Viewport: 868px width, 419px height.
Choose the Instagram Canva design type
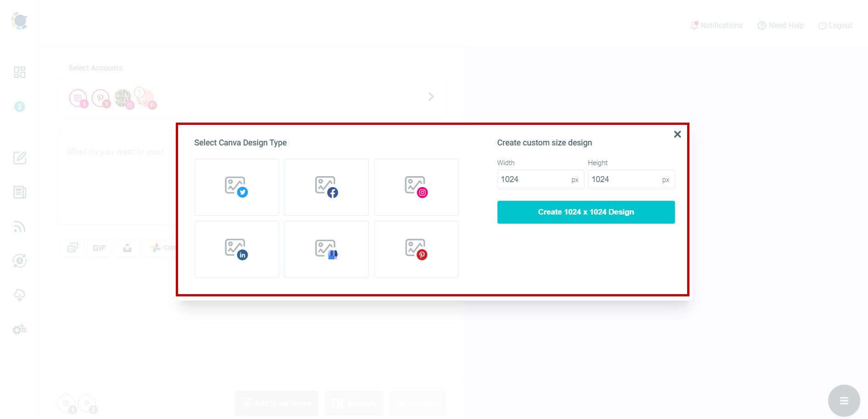tap(416, 187)
